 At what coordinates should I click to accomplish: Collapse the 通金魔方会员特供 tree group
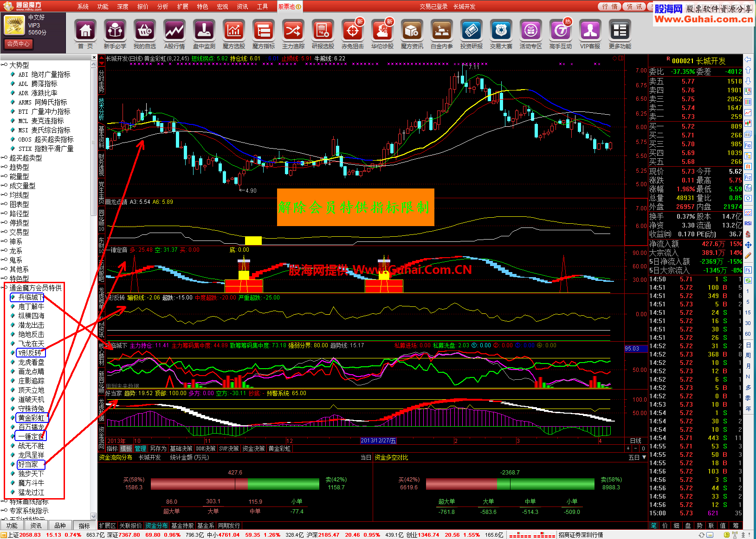click(4, 288)
